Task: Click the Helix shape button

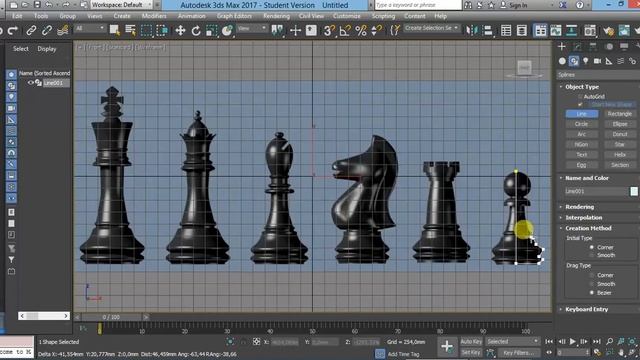Action: (x=619, y=155)
